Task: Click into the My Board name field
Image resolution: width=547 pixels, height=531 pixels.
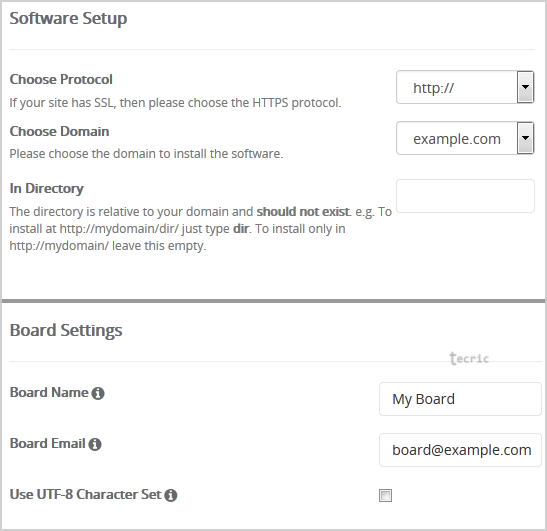Action: point(460,399)
